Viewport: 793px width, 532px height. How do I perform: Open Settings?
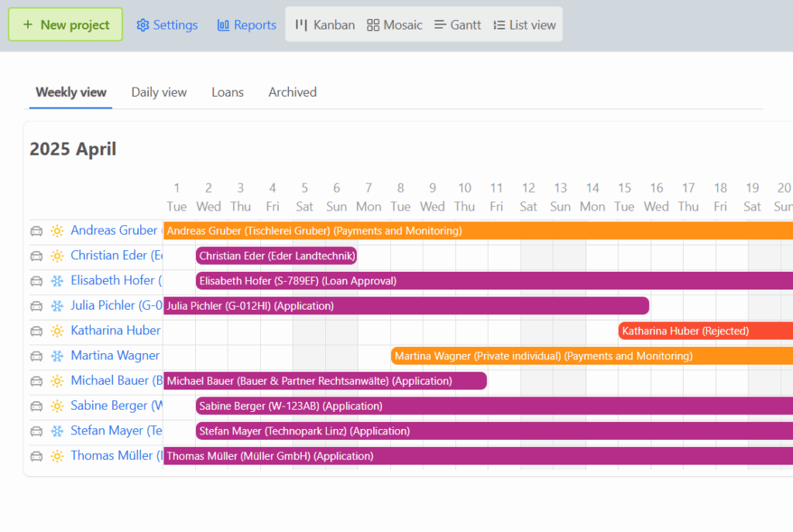point(167,25)
